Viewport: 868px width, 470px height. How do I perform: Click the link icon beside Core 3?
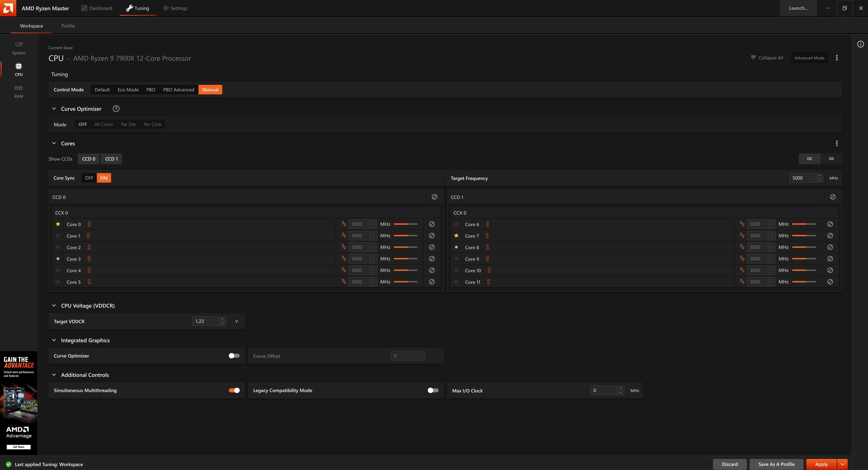click(89, 259)
